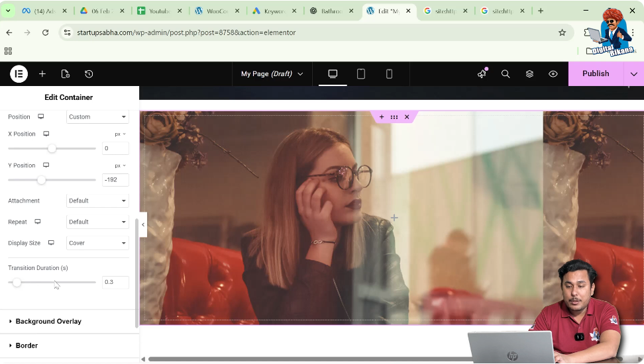Switch to Tablet responsive view
The image size is (644, 364).
(361, 74)
